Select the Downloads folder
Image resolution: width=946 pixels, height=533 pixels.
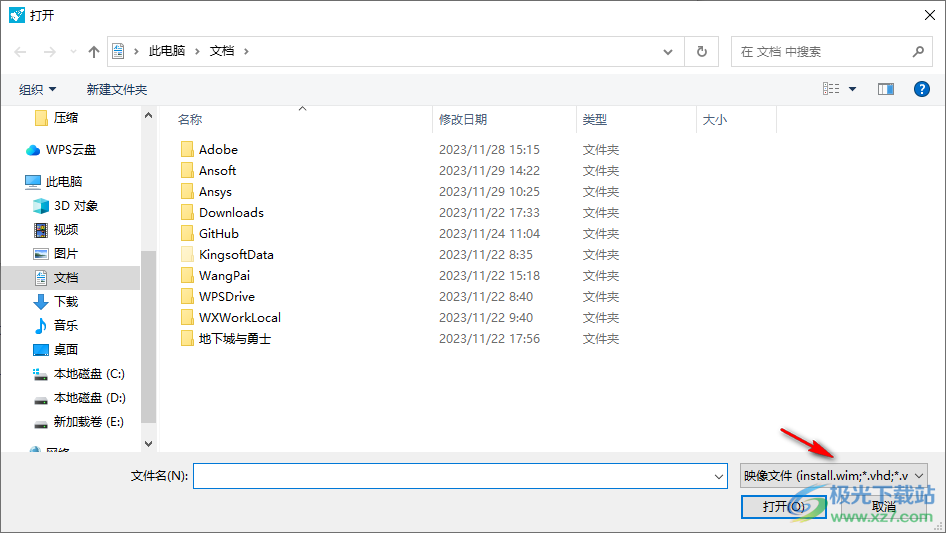point(232,212)
